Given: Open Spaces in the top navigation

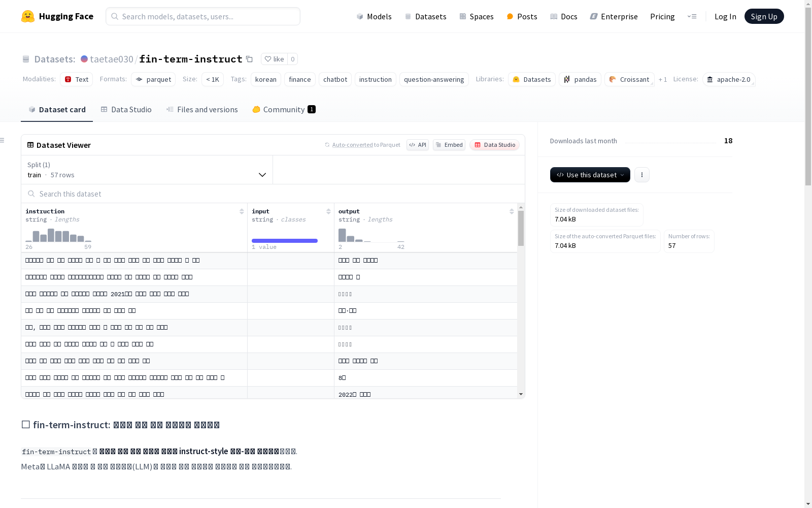Looking at the screenshot, I should (x=476, y=16).
